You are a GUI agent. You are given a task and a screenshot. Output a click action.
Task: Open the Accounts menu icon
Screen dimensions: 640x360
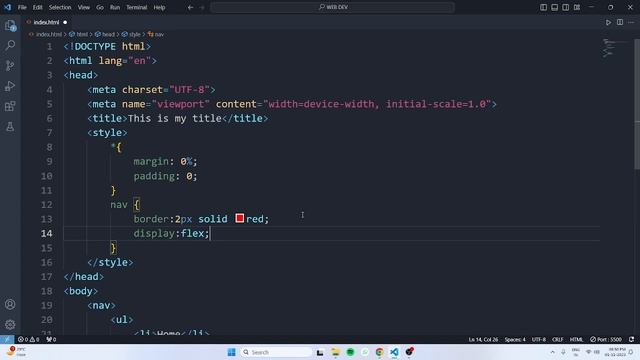(10, 304)
